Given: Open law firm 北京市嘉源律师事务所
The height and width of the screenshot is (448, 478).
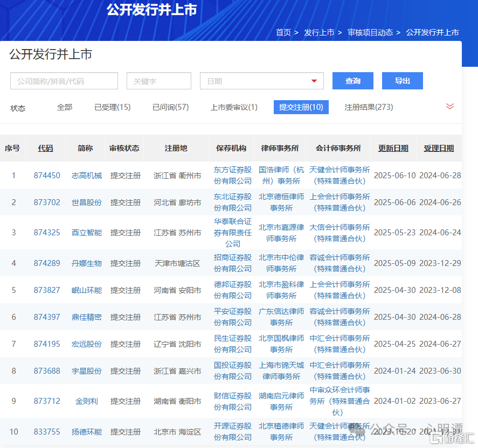Looking at the screenshot, I should [x=281, y=233].
